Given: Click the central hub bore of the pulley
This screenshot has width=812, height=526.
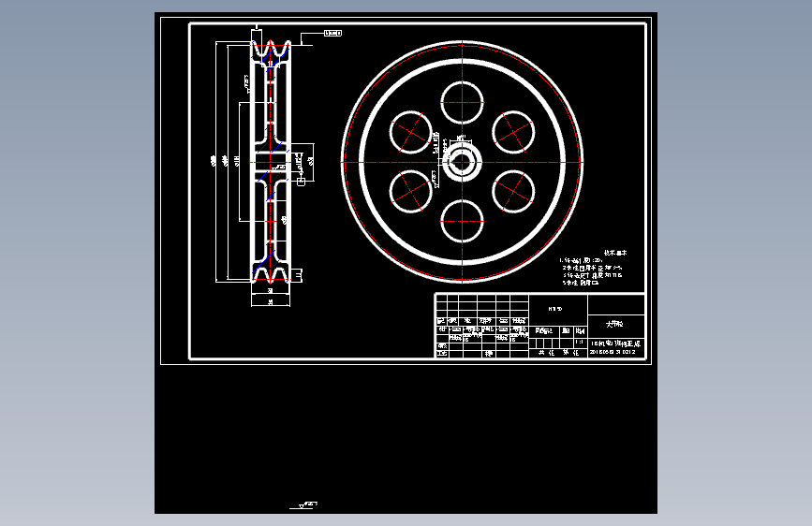Looking at the screenshot, I should click(462, 163).
